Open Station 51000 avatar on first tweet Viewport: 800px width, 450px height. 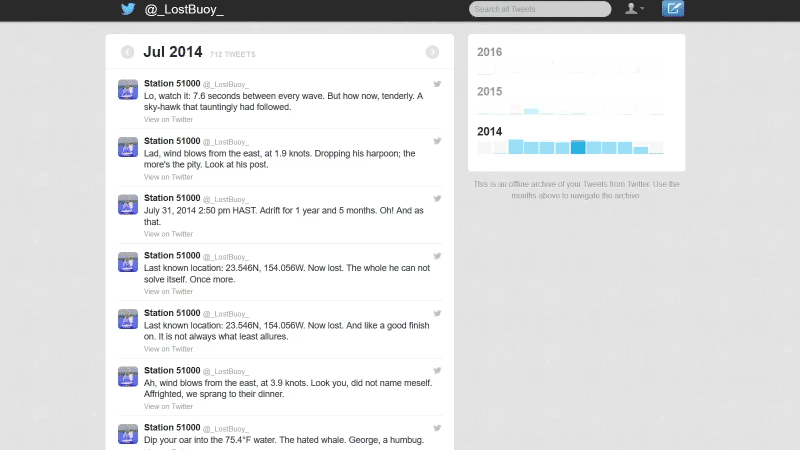pos(128,89)
